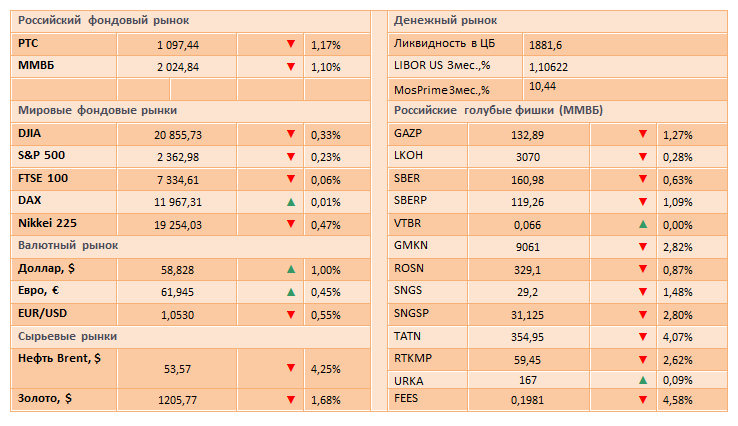Click the EUR/USD rate 1,0530
Image resolution: width=738 pixels, height=426 pixels.
click(174, 315)
